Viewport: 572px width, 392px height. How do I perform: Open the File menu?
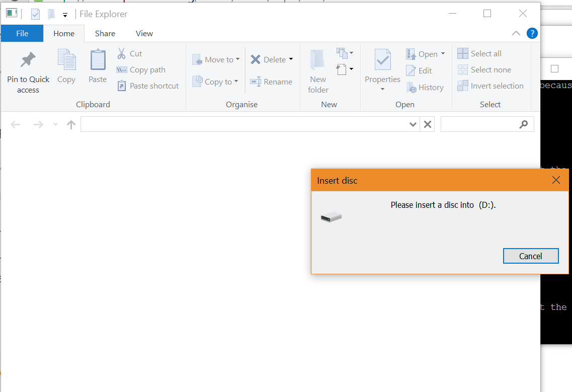[x=22, y=33]
